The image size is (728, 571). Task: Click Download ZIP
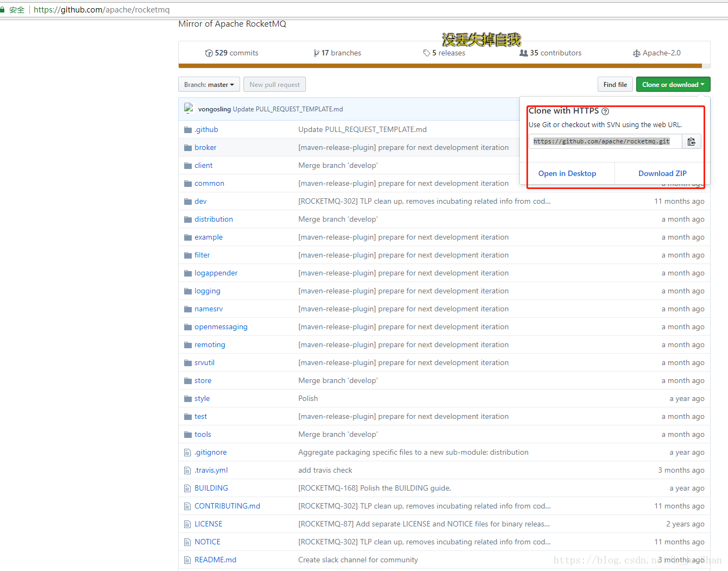[662, 174]
